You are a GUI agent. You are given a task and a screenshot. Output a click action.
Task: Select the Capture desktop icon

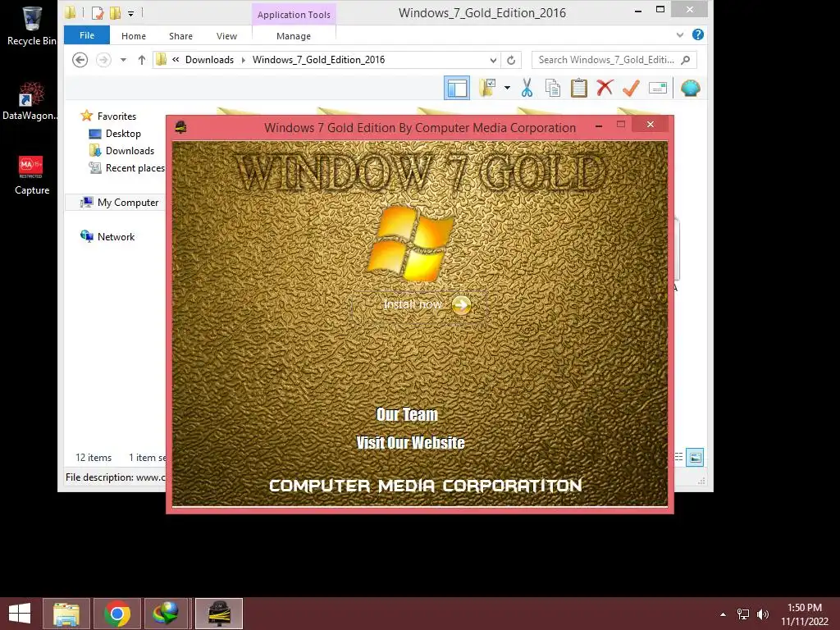[x=31, y=176]
